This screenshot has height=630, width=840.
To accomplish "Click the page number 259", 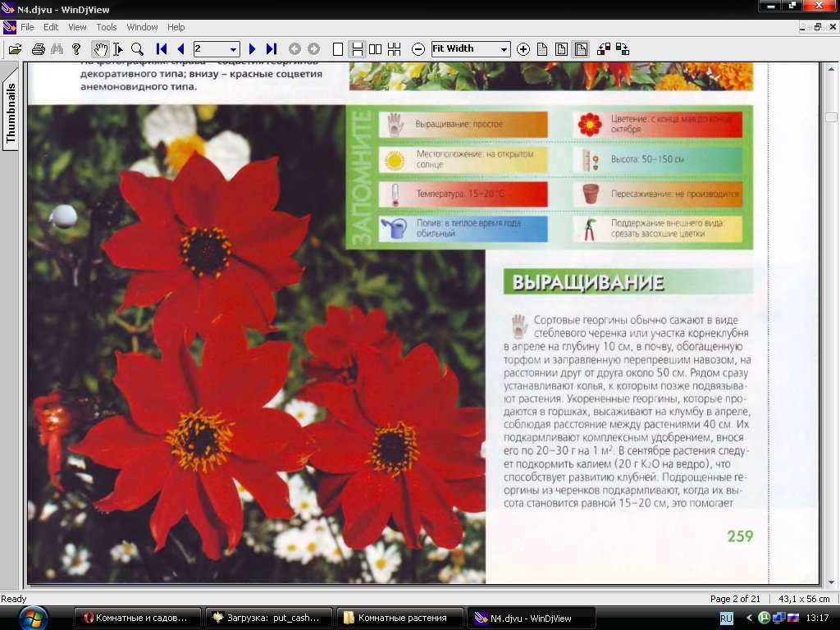I will coord(740,536).
